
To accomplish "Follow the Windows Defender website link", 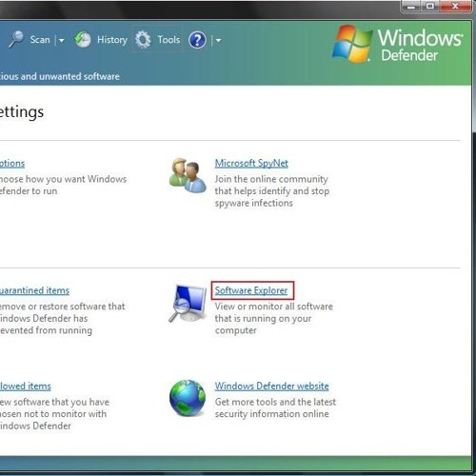I will tap(271, 386).
